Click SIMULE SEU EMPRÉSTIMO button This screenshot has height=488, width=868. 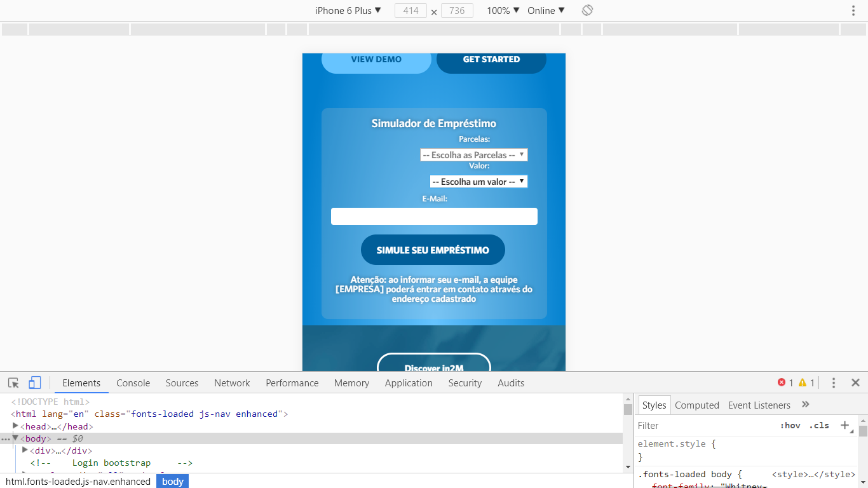pyautogui.click(x=433, y=250)
